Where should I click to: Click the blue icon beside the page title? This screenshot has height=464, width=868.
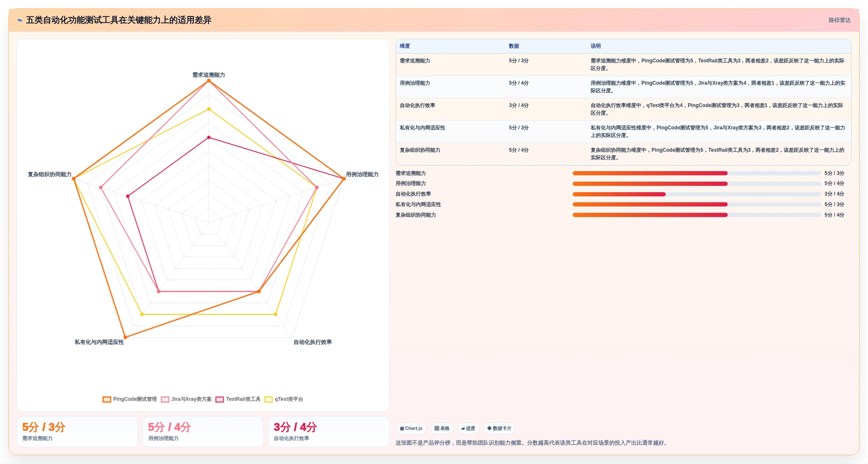click(20, 20)
